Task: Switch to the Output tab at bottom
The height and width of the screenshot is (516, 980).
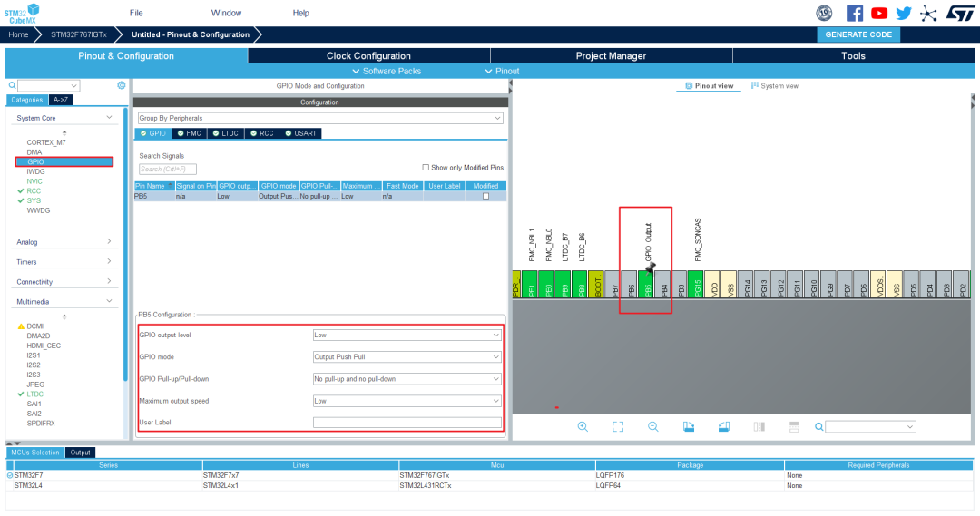Action: point(80,453)
